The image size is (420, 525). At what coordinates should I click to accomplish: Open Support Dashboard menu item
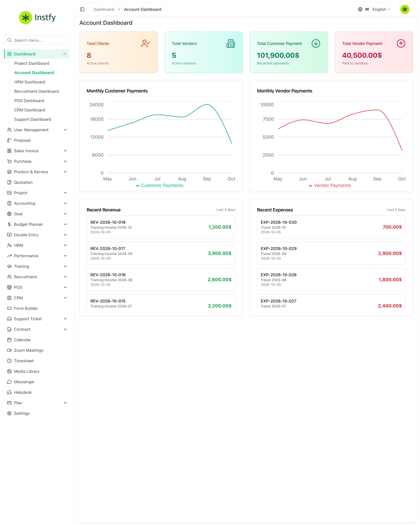click(33, 119)
